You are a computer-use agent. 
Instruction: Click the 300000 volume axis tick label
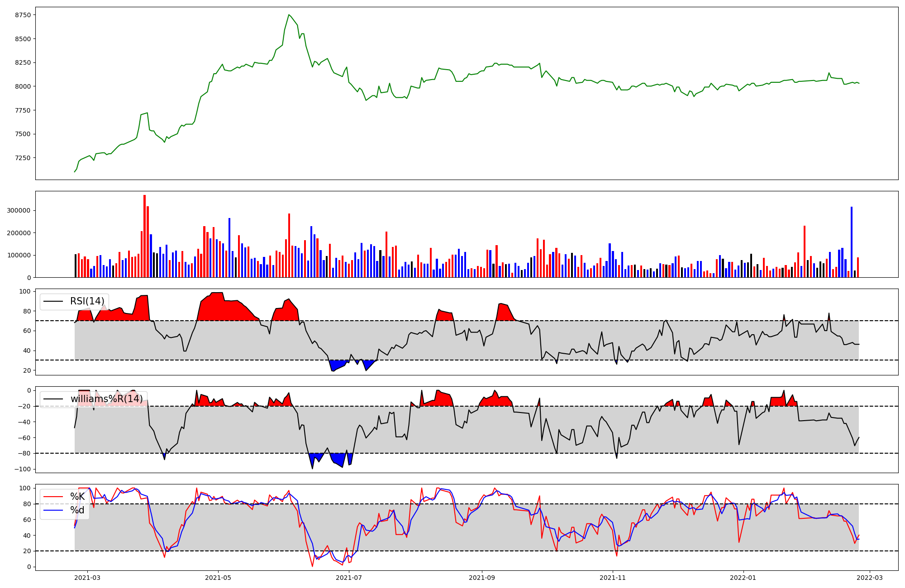pyautogui.click(x=19, y=210)
